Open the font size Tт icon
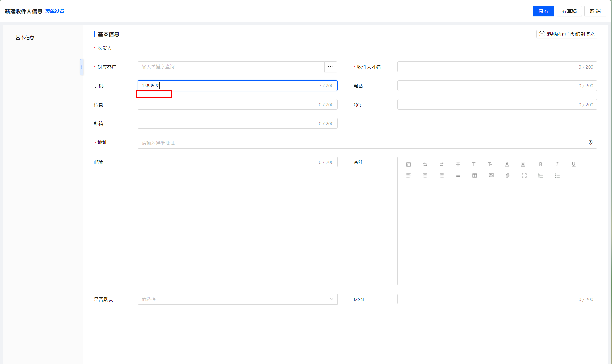Image resolution: width=612 pixels, height=364 pixels. (x=490, y=164)
